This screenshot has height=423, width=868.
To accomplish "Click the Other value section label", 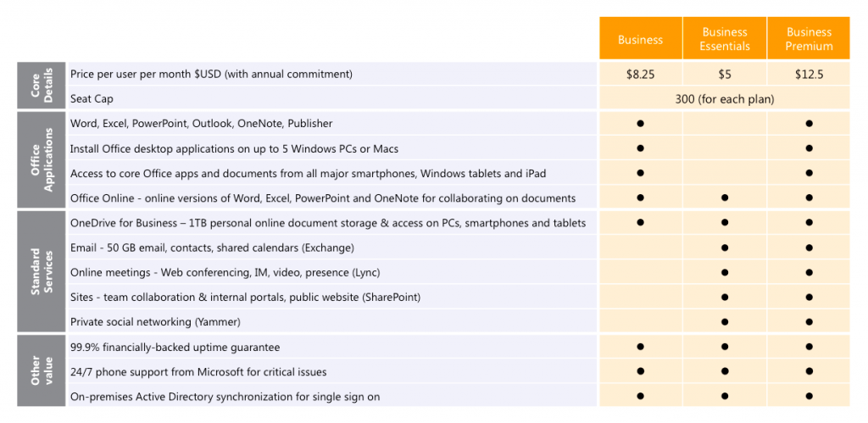I will click(42, 370).
